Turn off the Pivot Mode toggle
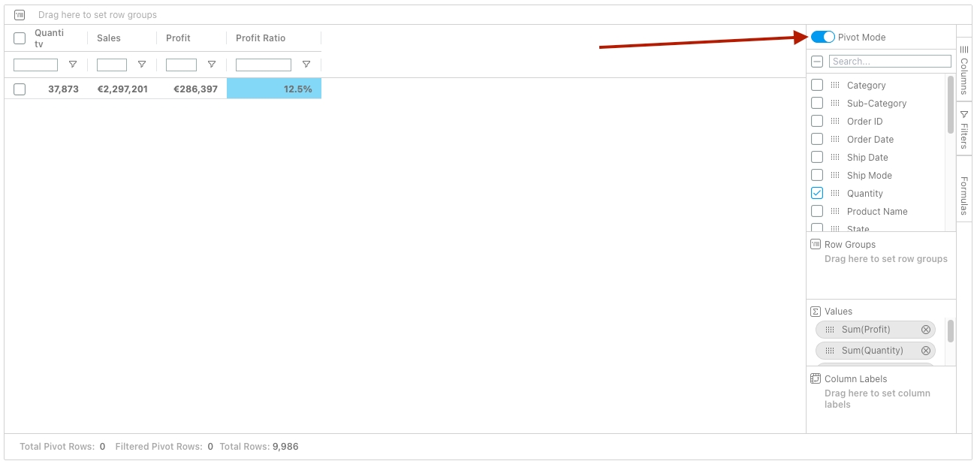This screenshot has height=467, width=980. [x=823, y=37]
